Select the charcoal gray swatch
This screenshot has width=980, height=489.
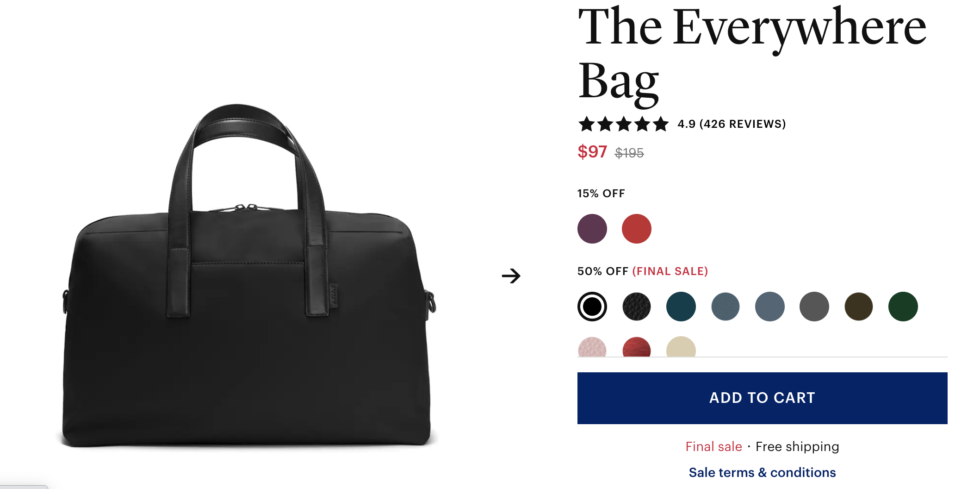pos(814,307)
